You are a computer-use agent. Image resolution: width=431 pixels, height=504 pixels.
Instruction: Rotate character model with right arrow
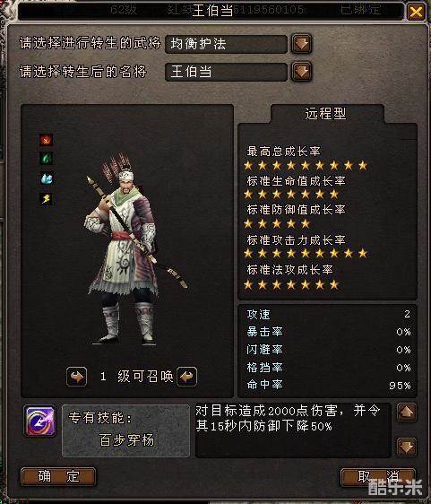click(x=187, y=377)
